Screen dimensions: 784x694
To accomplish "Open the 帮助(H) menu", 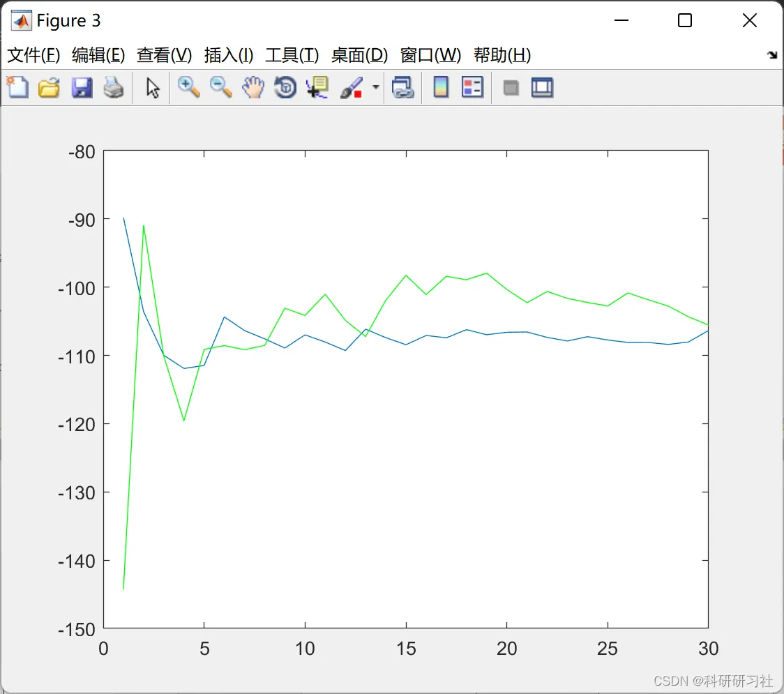I will tap(502, 55).
